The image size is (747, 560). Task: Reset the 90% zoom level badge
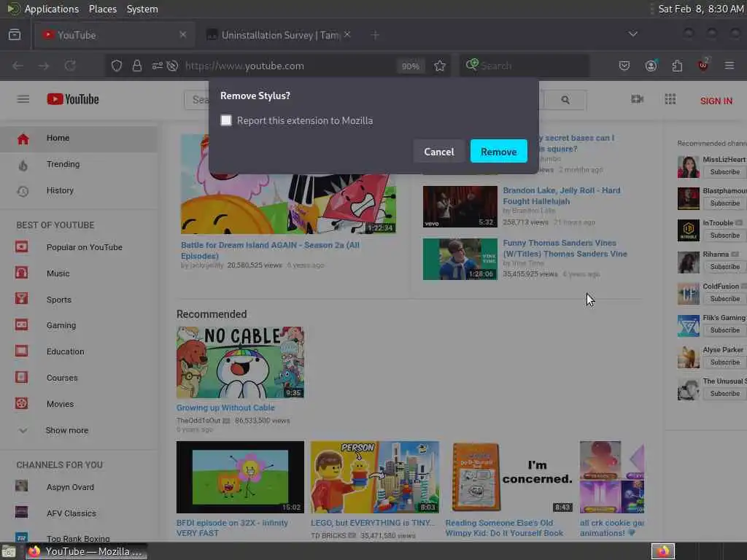click(x=410, y=66)
